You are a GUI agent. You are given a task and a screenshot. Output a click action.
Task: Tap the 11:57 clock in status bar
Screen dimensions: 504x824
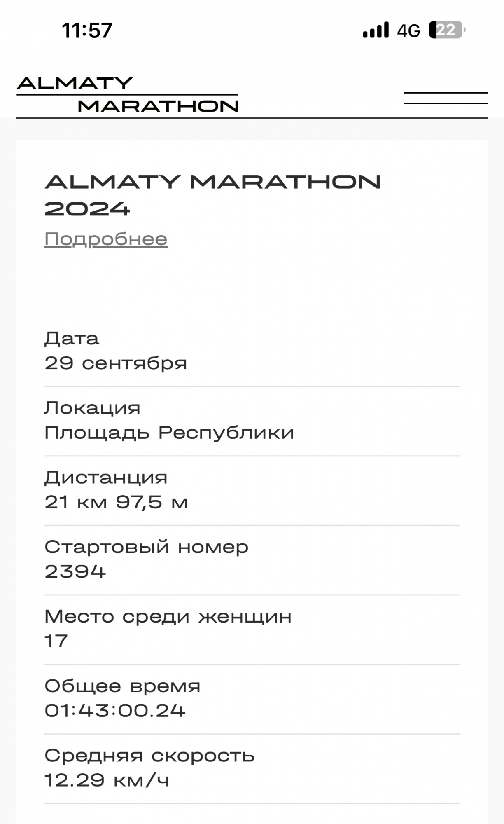click(x=87, y=30)
